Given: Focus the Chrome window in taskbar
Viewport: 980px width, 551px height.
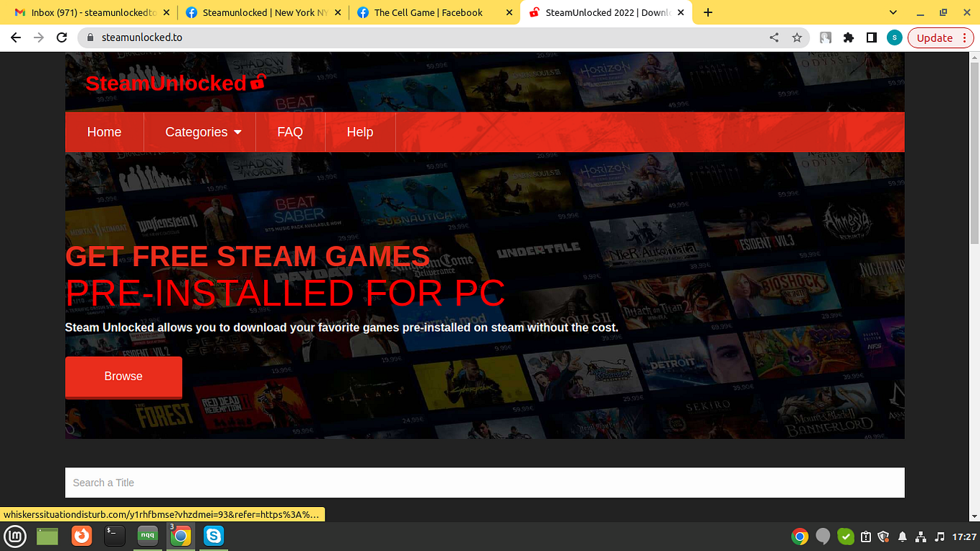Looking at the screenshot, I should pyautogui.click(x=181, y=536).
